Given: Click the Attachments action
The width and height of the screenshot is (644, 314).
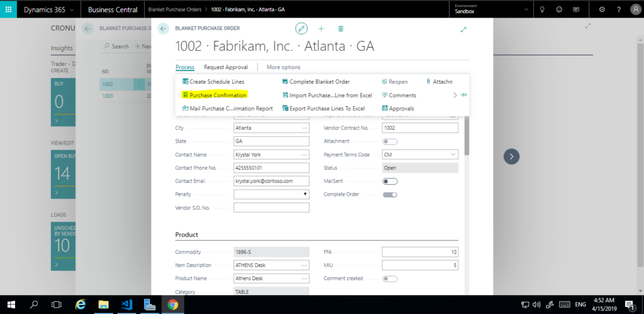Looking at the screenshot, I should coord(439,82).
